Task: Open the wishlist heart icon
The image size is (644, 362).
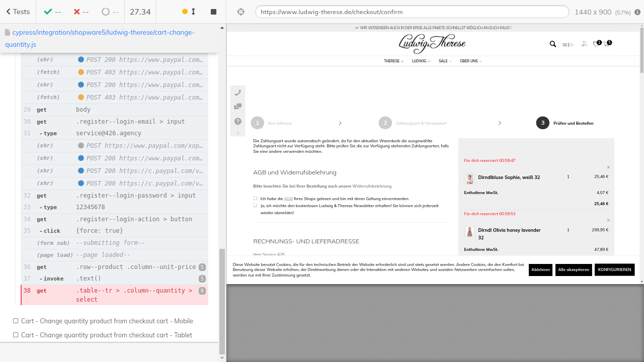Action: click(x=596, y=44)
